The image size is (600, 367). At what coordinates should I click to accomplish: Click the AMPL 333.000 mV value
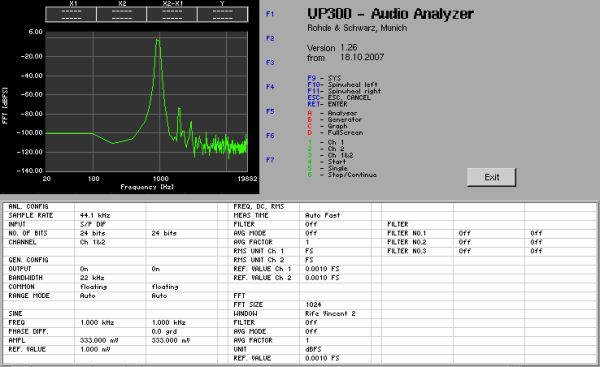click(110, 340)
